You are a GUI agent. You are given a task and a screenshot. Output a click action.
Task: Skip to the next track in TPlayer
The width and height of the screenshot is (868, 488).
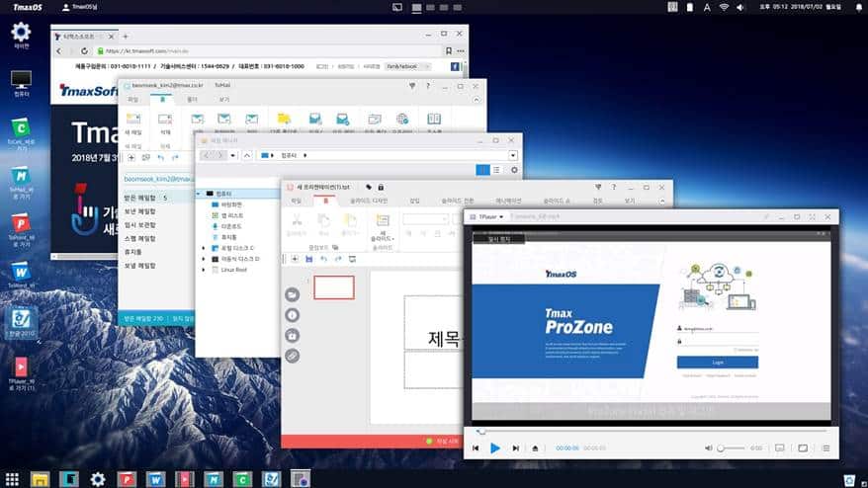(515, 447)
